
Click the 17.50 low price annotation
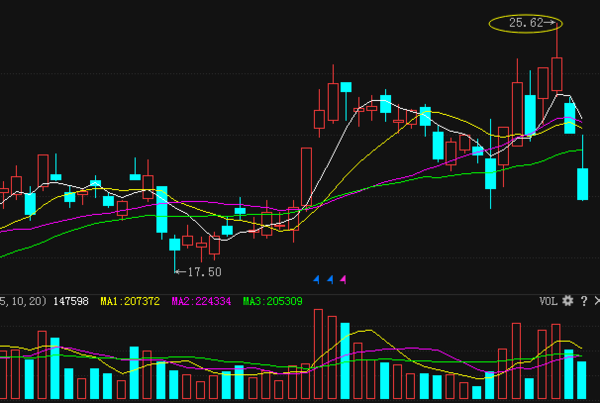(203, 271)
